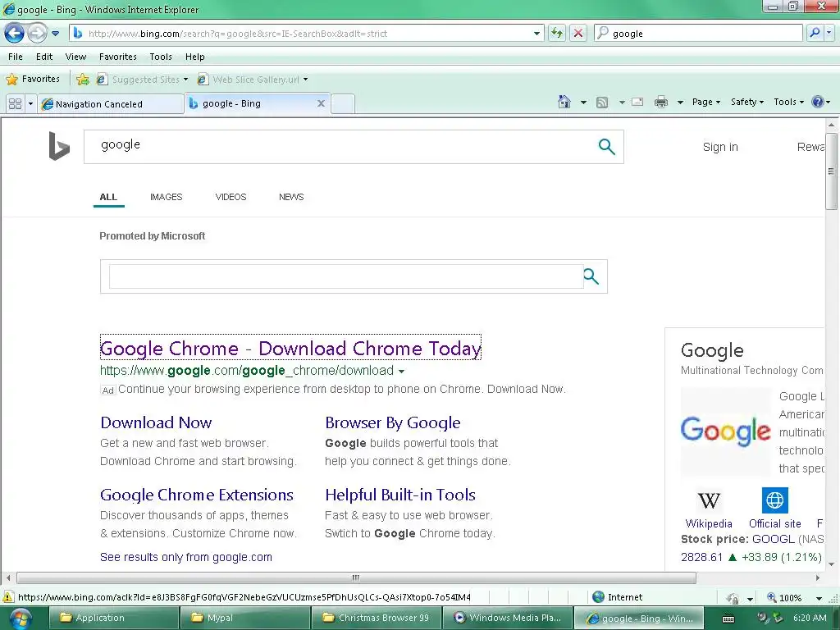Click the Bing logo on the page
The width and height of the screenshot is (840, 630).
[59, 146]
